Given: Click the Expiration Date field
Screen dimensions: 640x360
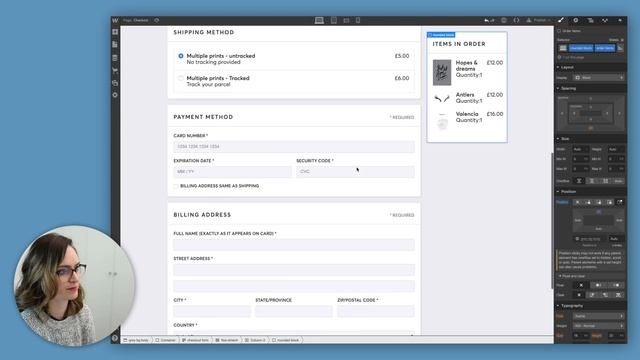Looking at the screenshot, I should tap(232, 172).
